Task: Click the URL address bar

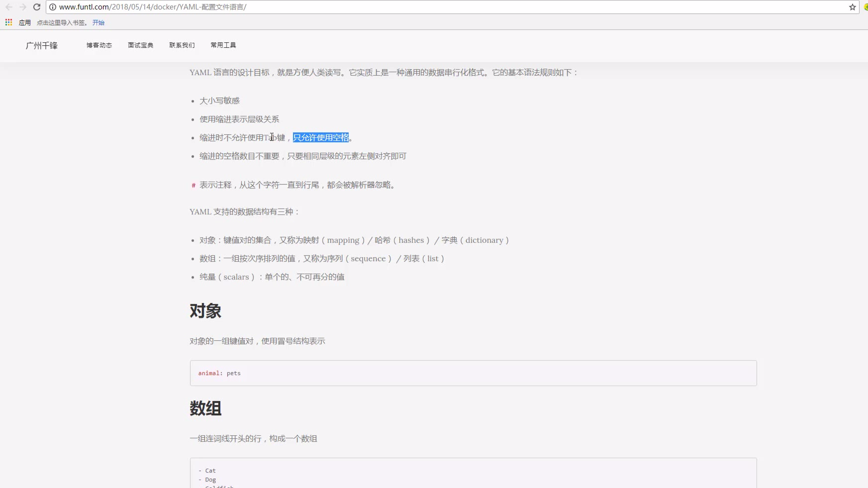Action: 398,7
